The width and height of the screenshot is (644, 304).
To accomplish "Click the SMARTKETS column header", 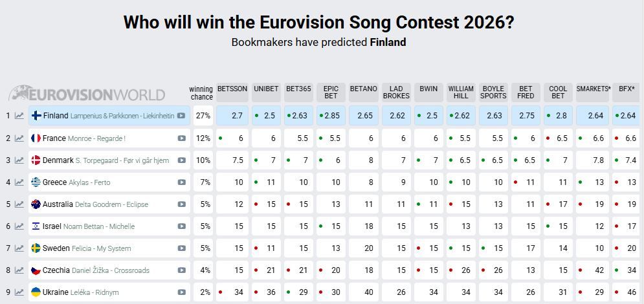I will tap(592, 89).
